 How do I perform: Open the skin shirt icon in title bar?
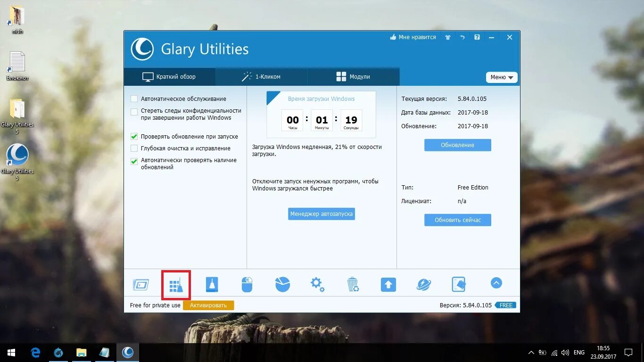point(447,37)
